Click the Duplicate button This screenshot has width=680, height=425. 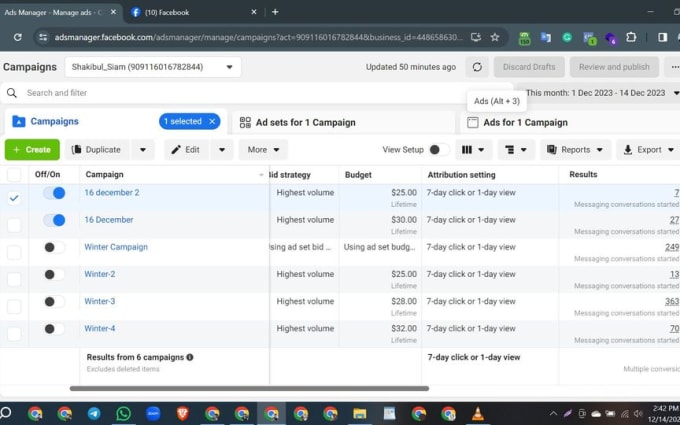[x=98, y=150]
